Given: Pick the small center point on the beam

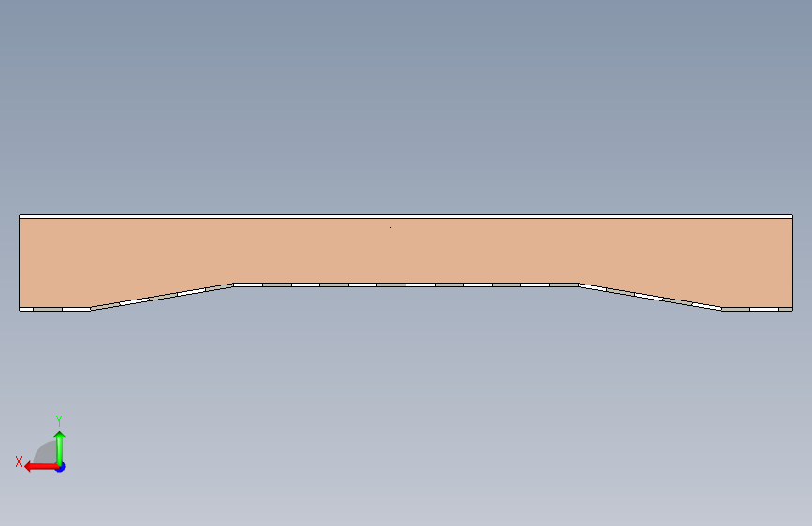Looking at the screenshot, I should (390, 227).
